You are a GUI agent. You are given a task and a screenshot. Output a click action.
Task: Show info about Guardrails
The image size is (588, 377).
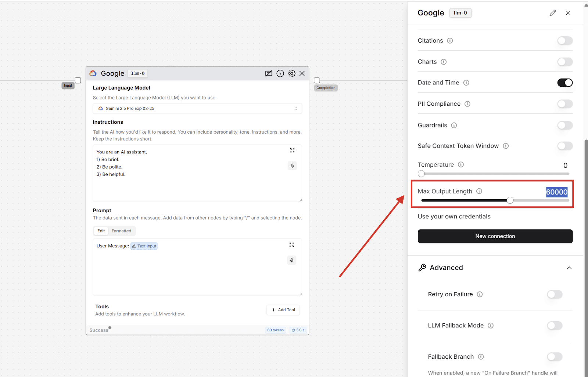[x=454, y=125]
